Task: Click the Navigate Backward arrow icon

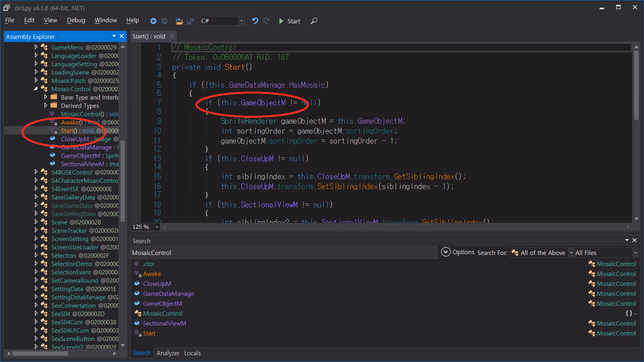Action: [x=153, y=21]
